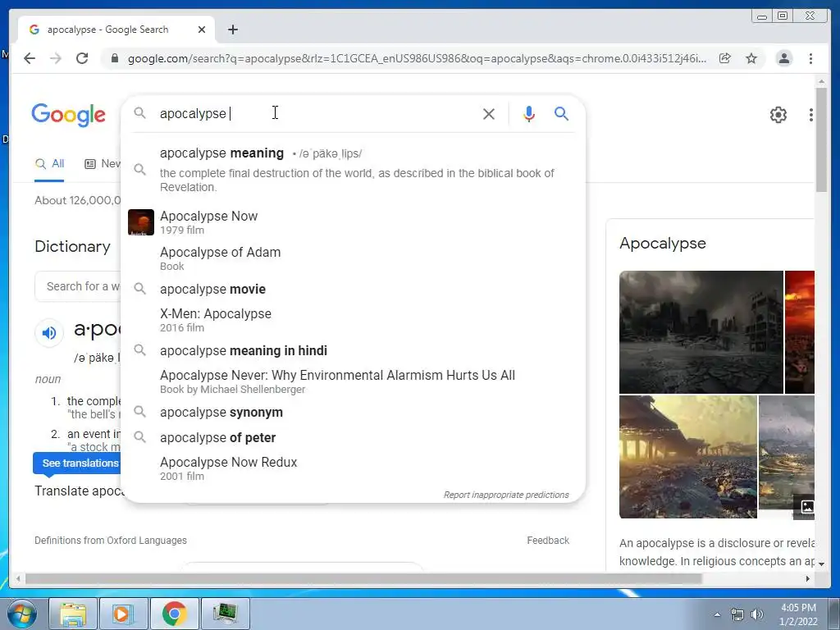Select the apocalypse - Google Search browser tab
The width and height of the screenshot is (840, 630).
click(x=116, y=30)
